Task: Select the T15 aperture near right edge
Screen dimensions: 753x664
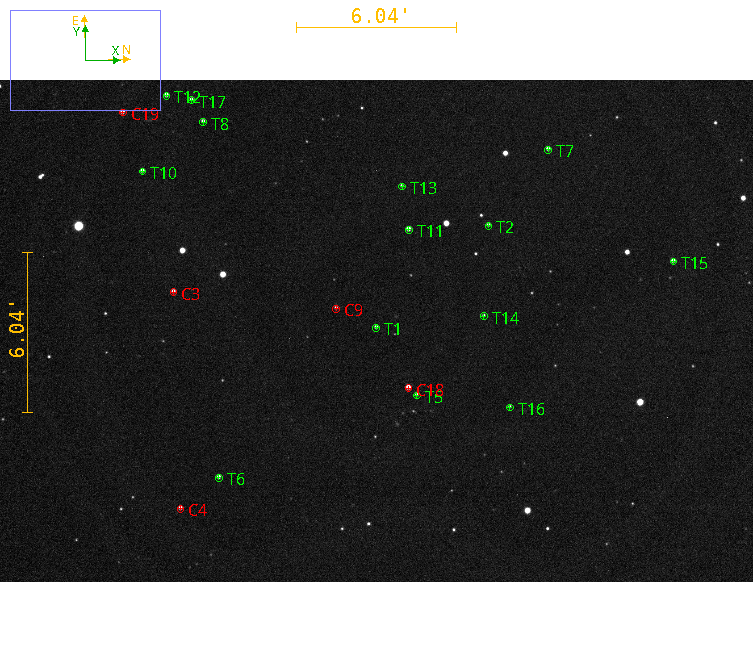Action: coord(673,262)
